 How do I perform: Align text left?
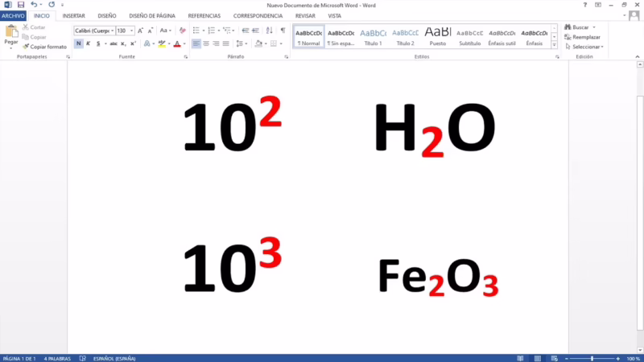[196, 43]
